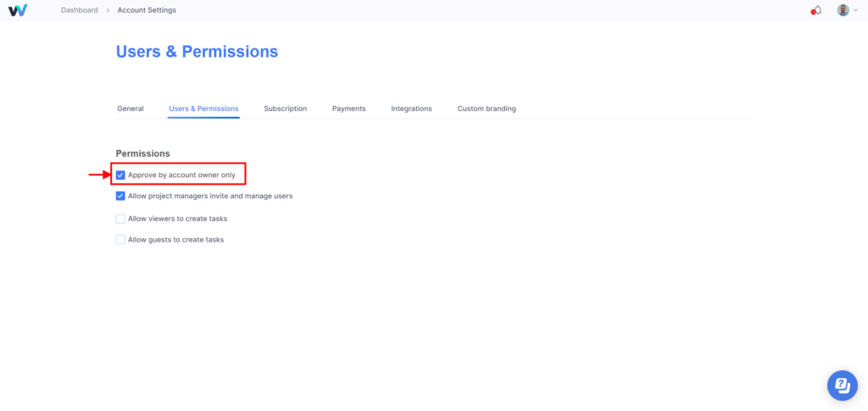The height and width of the screenshot is (411, 868).
Task: Open the Subscription tab
Action: click(x=285, y=108)
